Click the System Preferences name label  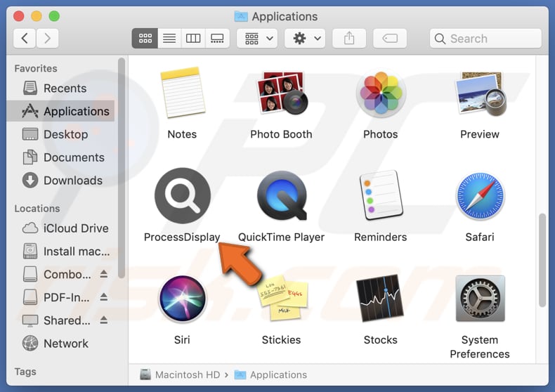tap(480, 347)
